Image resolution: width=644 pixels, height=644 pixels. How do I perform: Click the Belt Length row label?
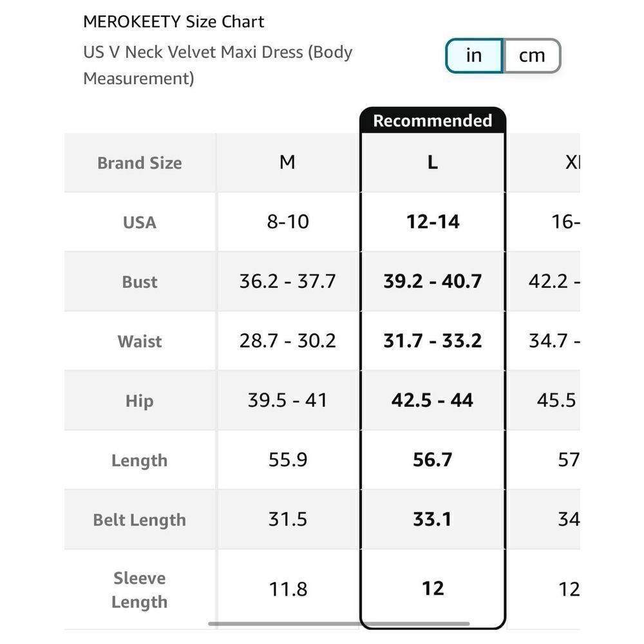tap(140, 520)
